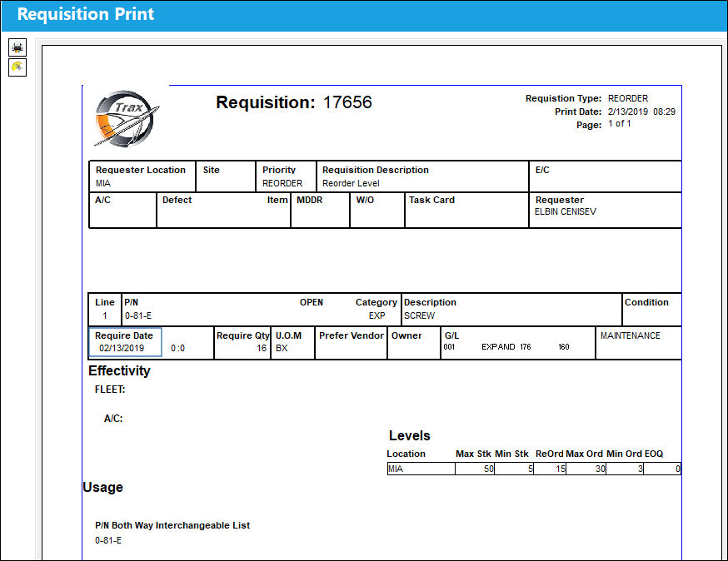Click the Prefer Vendor label
The image size is (728, 561).
pyautogui.click(x=352, y=335)
